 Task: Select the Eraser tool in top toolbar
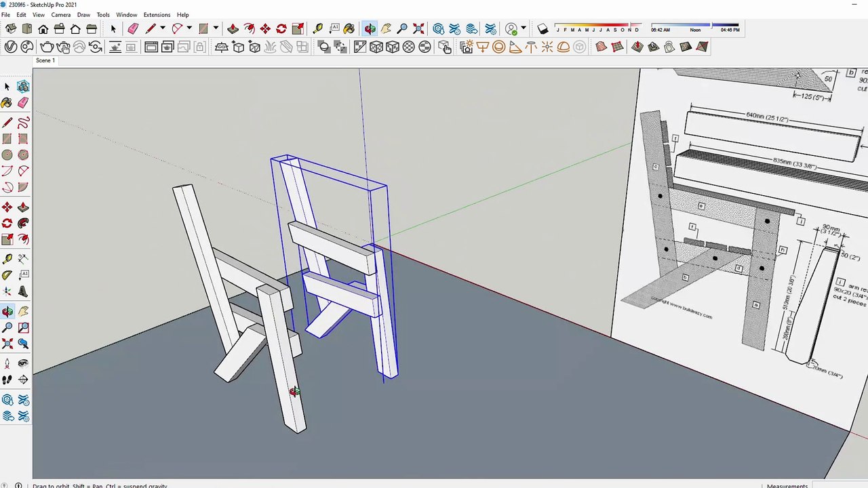[x=133, y=29]
